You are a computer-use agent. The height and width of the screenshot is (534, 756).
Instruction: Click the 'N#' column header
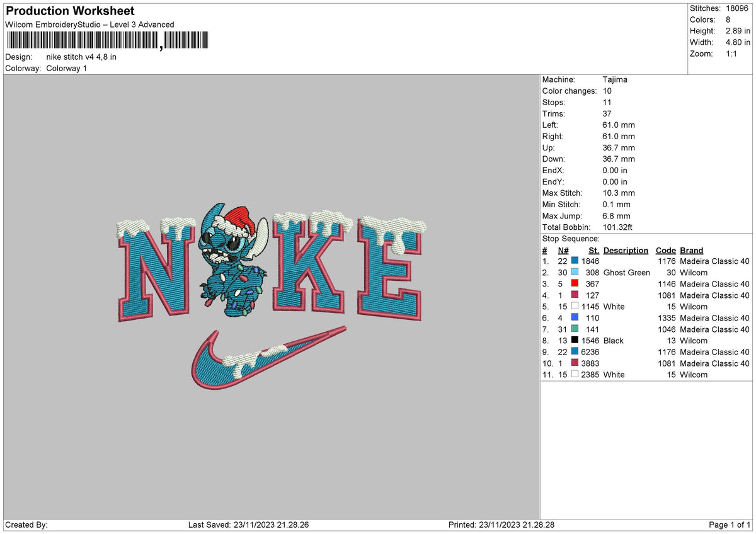[563, 250]
